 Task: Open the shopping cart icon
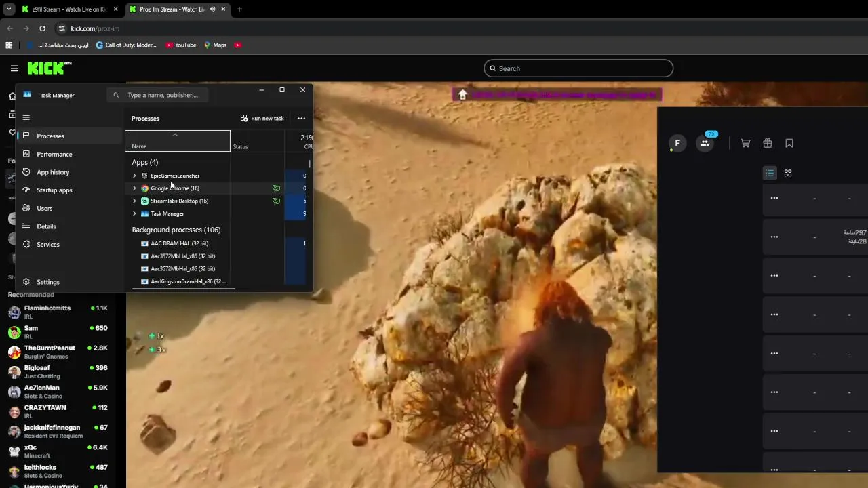pyautogui.click(x=745, y=143)
